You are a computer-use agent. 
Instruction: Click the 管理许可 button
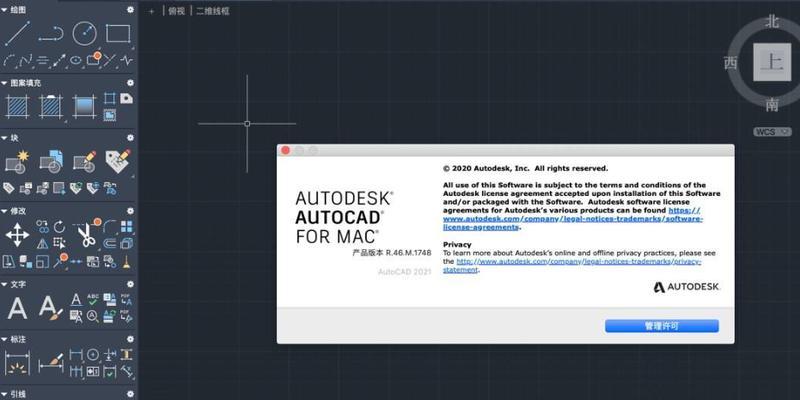(662, 326)
